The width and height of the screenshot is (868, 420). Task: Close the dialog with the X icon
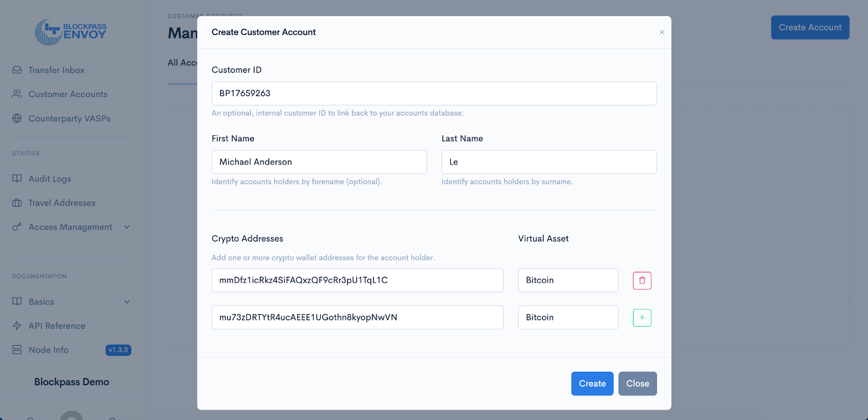pyautogui.click(x=662, y=33)
